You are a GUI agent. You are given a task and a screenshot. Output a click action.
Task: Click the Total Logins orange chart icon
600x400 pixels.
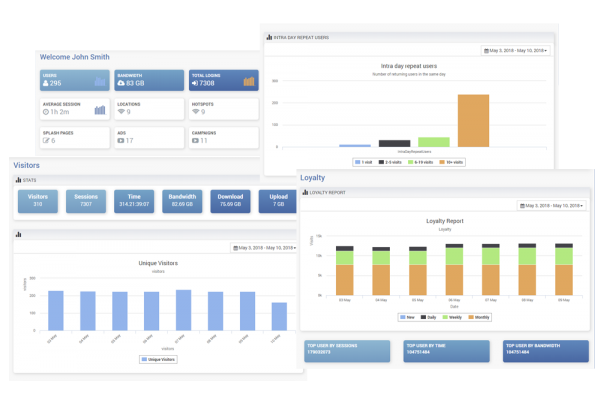248,82
